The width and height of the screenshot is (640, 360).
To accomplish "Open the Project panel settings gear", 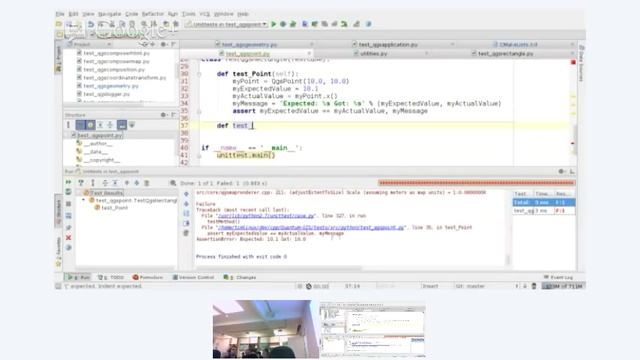I will coord(163,44).
